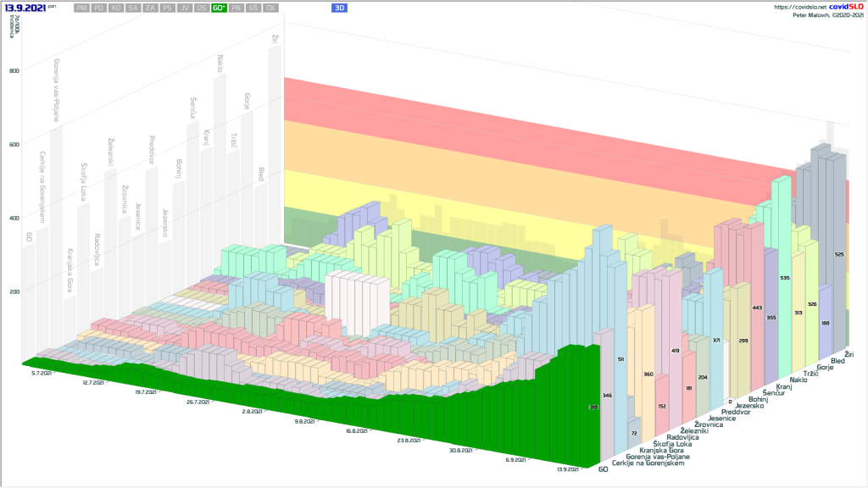868x488 pixels.
Task: Select the JV region button
Action: pyautogui.click(x=184, y=8)
